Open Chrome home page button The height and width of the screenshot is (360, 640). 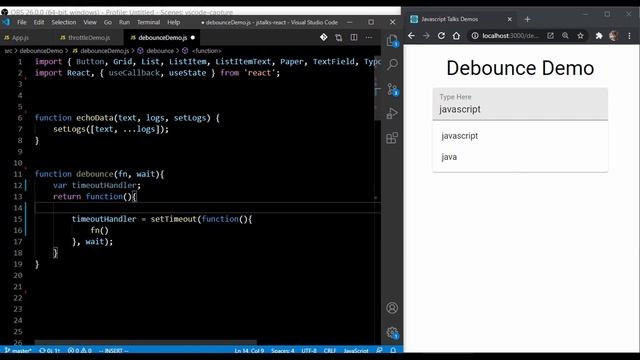pos(456,36)
